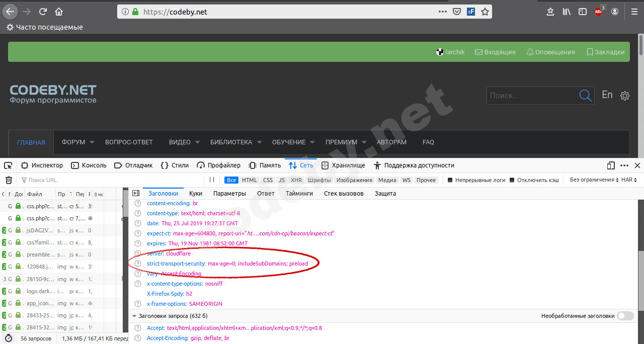Toggle raw headers switch

625,316
